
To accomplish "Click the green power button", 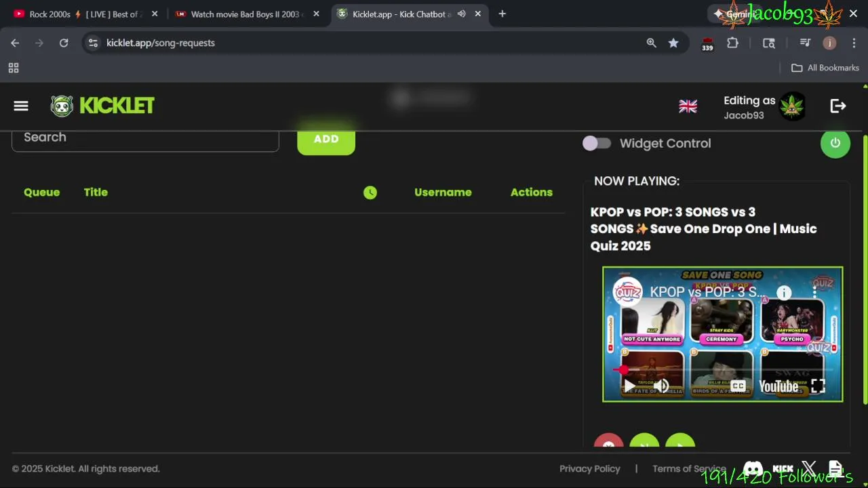I will click(835, 143).
